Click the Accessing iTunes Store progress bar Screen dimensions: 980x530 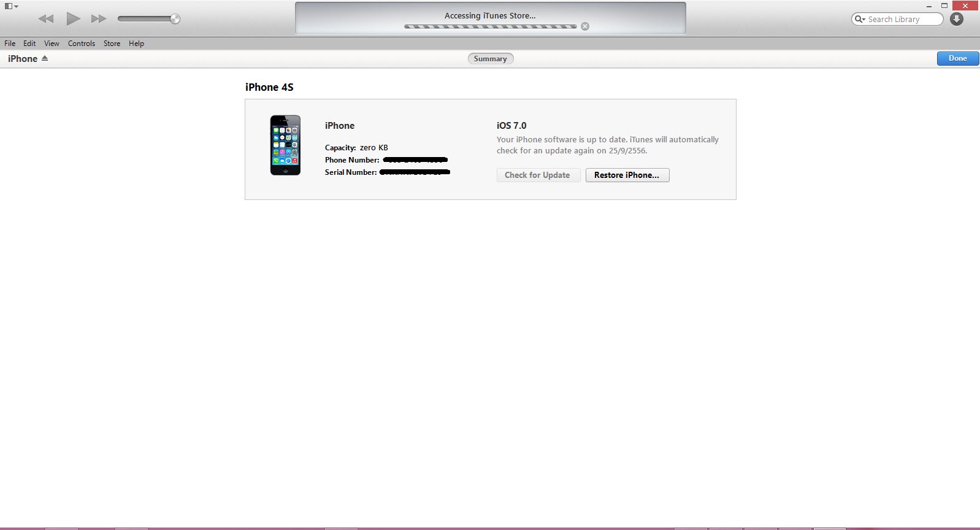[490, 26]
